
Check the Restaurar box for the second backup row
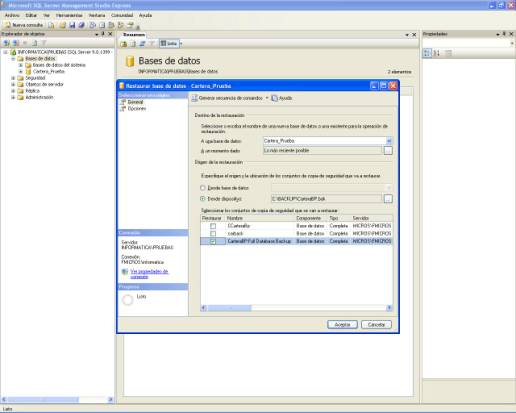(x=213, y=234)
